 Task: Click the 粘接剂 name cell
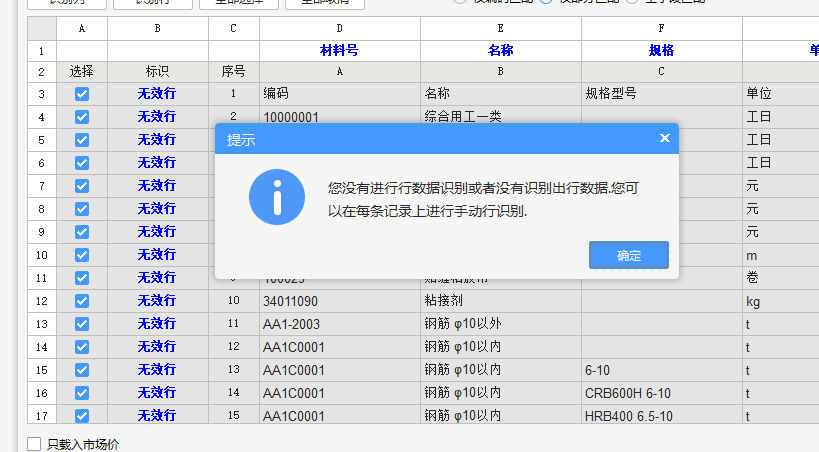[x=500, y=301]
